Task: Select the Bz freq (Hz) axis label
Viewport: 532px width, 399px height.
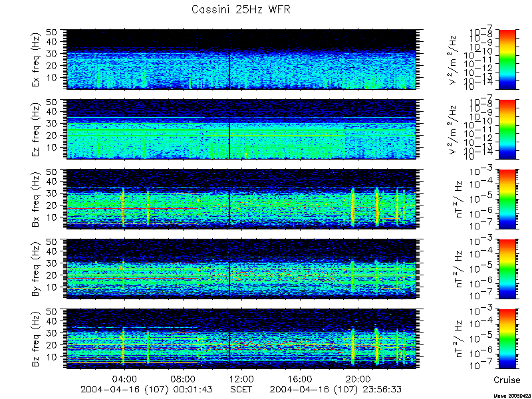Action: 37,338
